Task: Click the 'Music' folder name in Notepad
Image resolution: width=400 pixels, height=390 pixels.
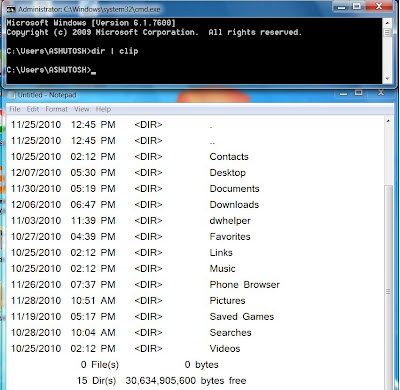Action: (222, 269)
